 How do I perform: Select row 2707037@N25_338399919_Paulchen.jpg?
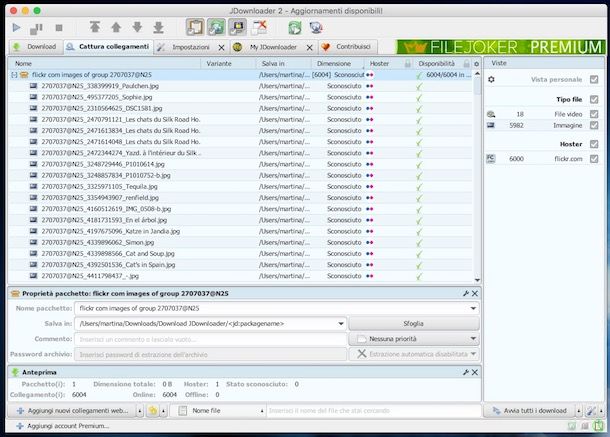[241, 86]
